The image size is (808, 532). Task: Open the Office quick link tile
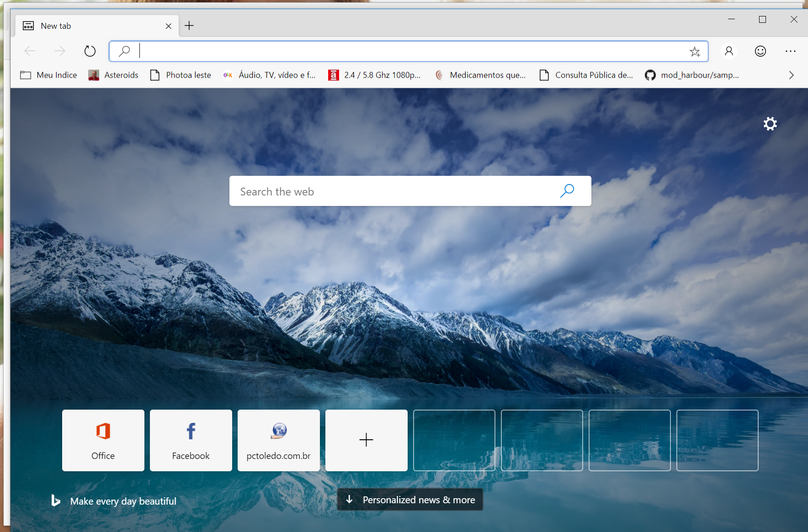[x=103, y=440]
